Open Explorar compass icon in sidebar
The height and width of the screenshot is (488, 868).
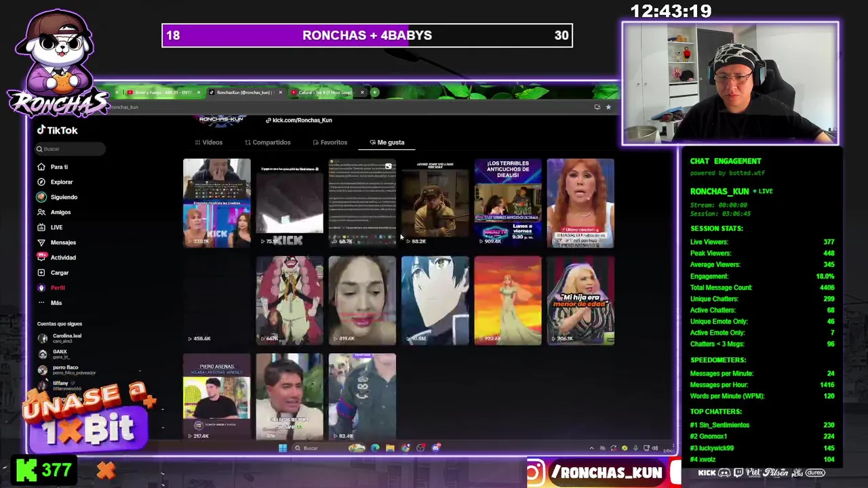pyautogui.click(x=41, y=182)
